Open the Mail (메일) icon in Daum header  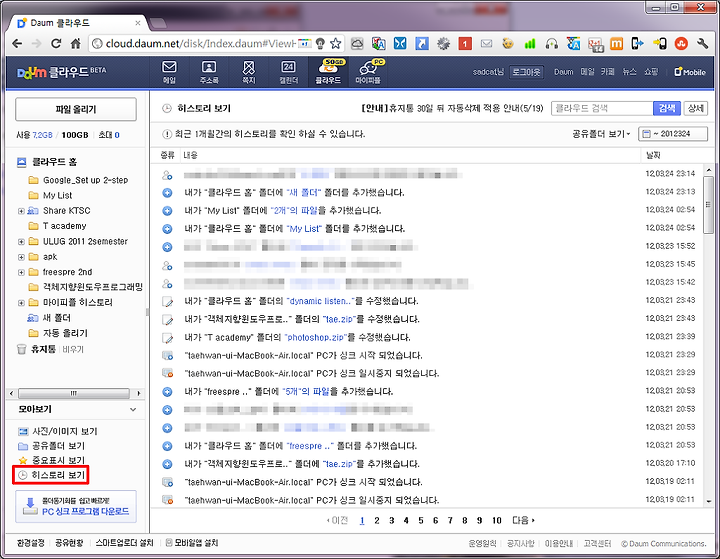click(x=169, y=72)
